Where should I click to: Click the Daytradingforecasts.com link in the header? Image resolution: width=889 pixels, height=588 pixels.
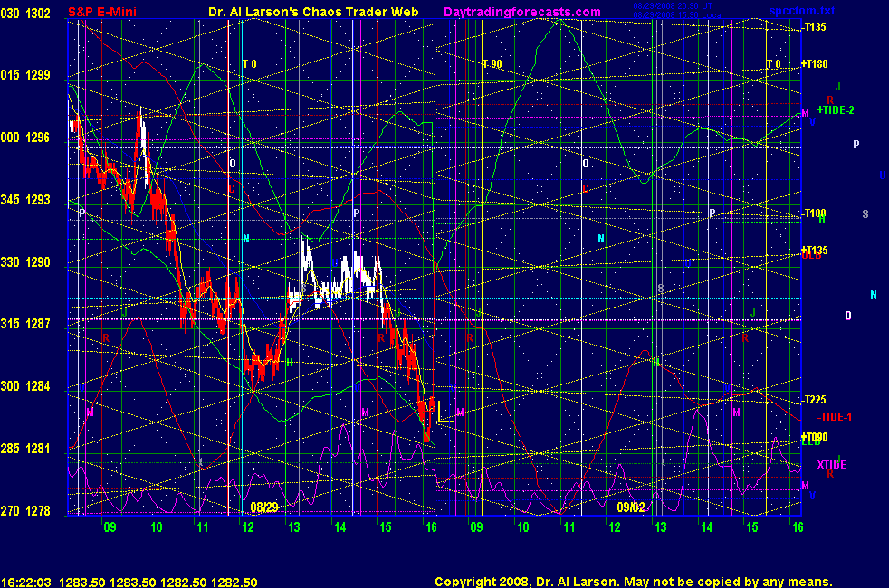(522, 12)
